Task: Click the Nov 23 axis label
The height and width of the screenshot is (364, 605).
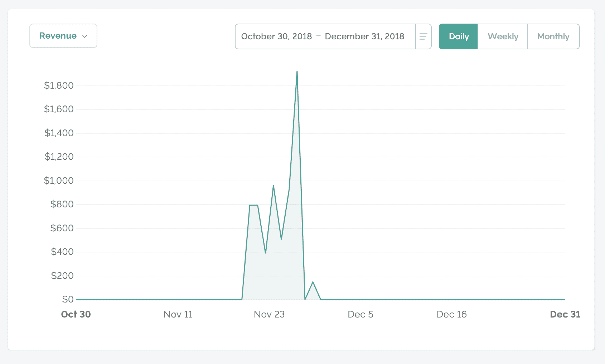Action: pos(269,314)
